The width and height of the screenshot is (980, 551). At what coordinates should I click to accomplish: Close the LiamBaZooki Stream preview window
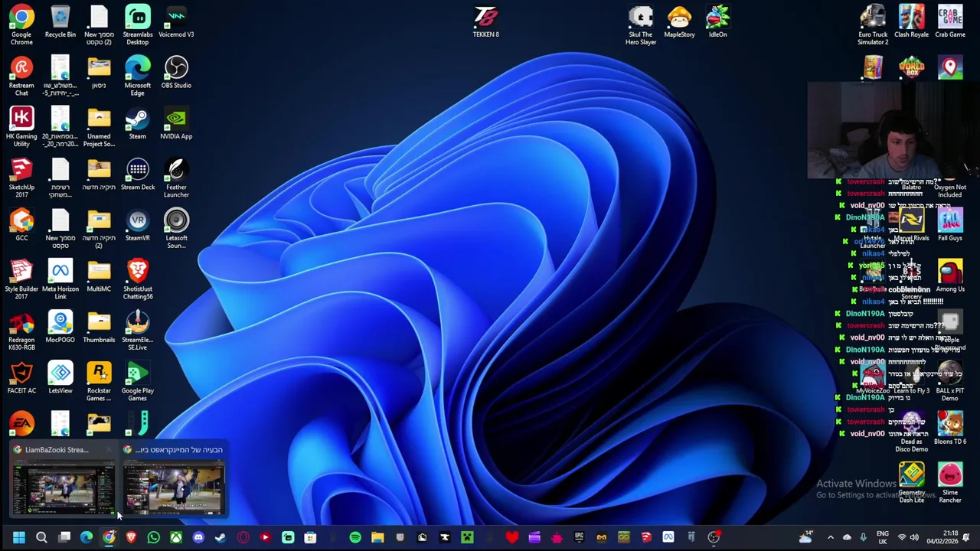pyautogui.click(x=108, y=450)
